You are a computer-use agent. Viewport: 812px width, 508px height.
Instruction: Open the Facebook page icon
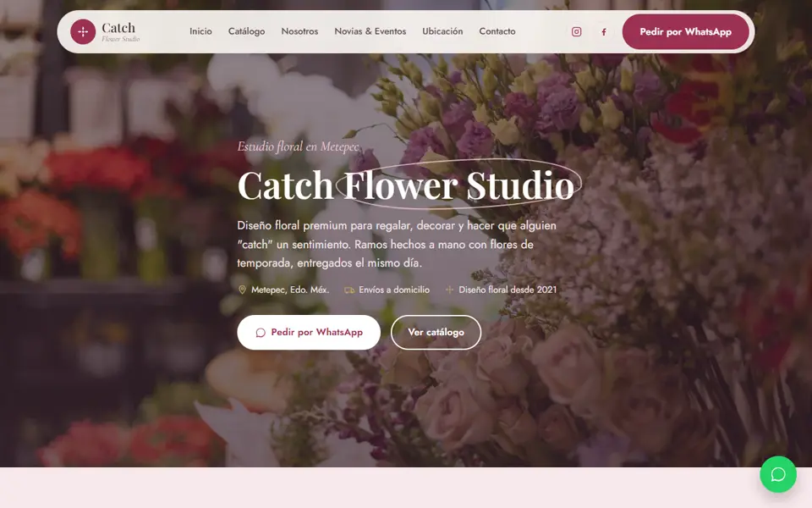pyautogui.click(x=604, y=31)
